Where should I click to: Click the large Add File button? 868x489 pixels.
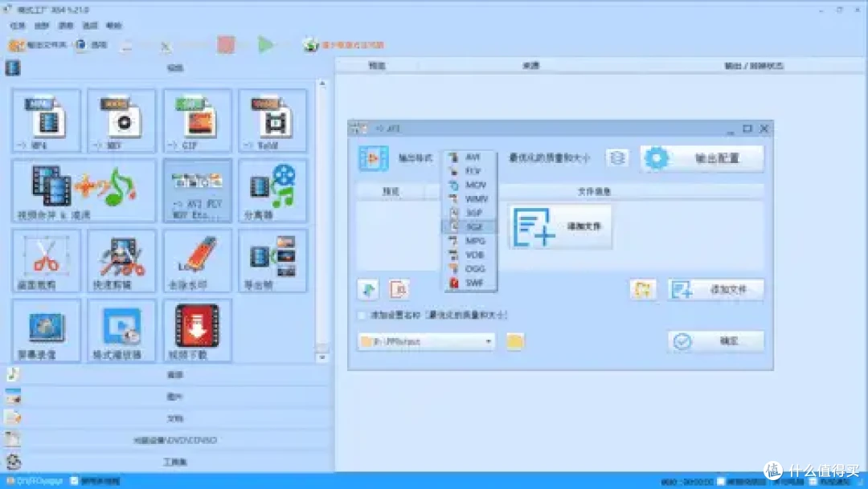coord(560,226)
